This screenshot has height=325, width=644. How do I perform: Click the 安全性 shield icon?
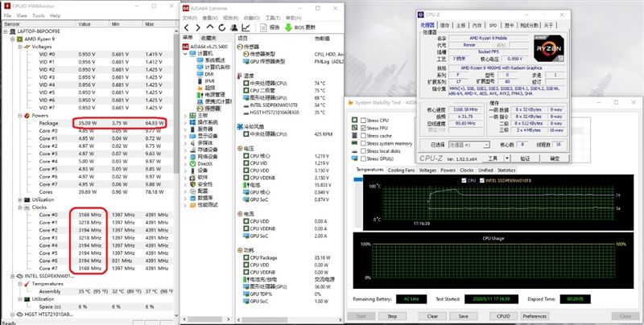(x=192, y=184)
